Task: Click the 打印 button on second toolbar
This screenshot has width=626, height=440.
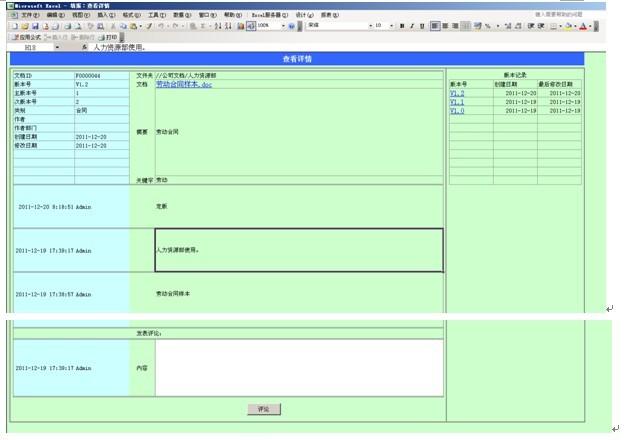Action: [108, 37]
